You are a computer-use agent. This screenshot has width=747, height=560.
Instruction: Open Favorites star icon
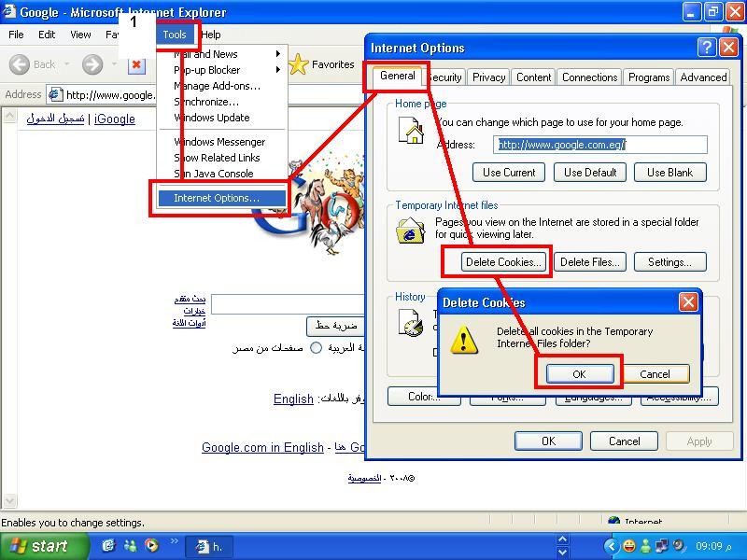[x=299, y=64]
